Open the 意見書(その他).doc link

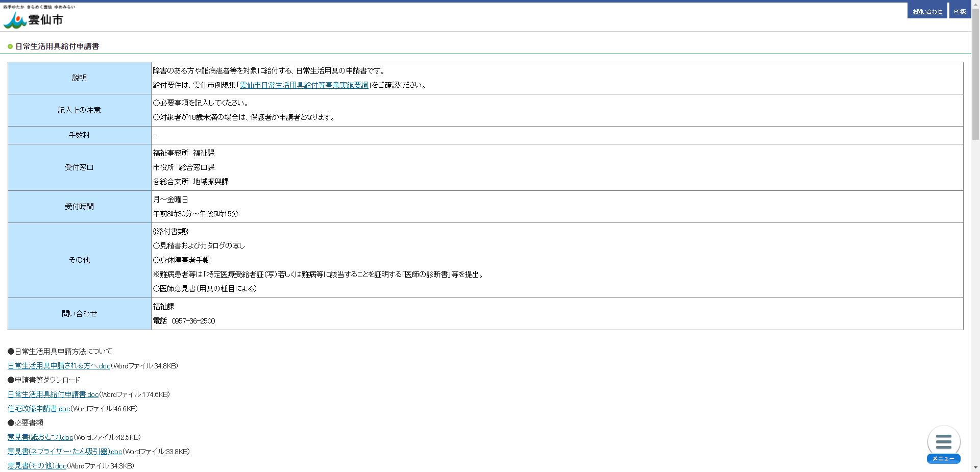pos(37,466)
